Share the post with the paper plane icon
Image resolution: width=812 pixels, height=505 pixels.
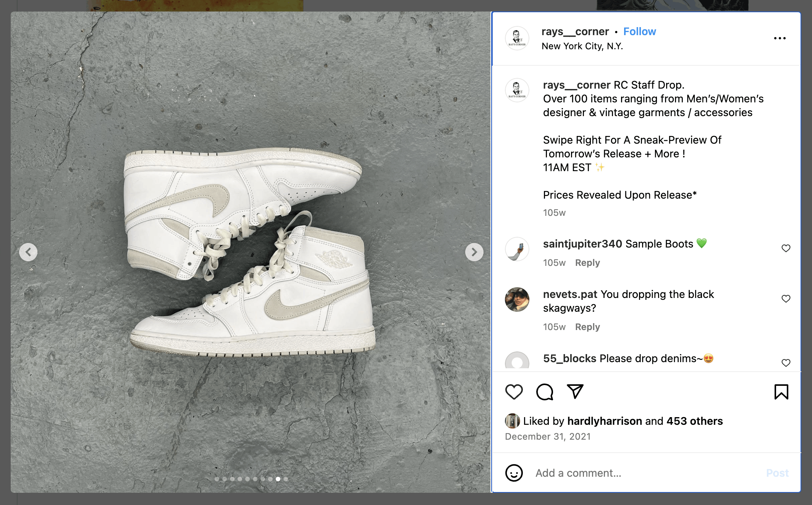click(x=575, y=392)
